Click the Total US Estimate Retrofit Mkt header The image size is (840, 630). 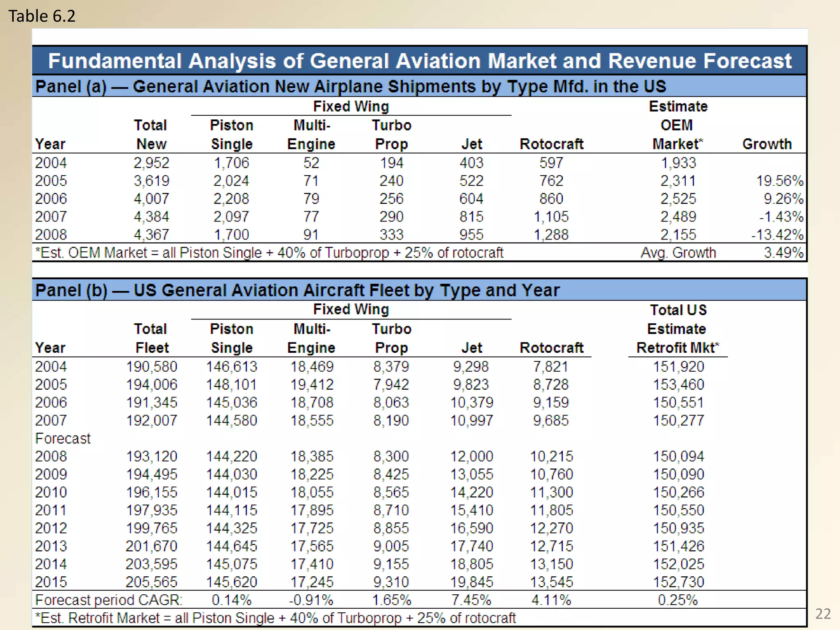pos(678,329)
